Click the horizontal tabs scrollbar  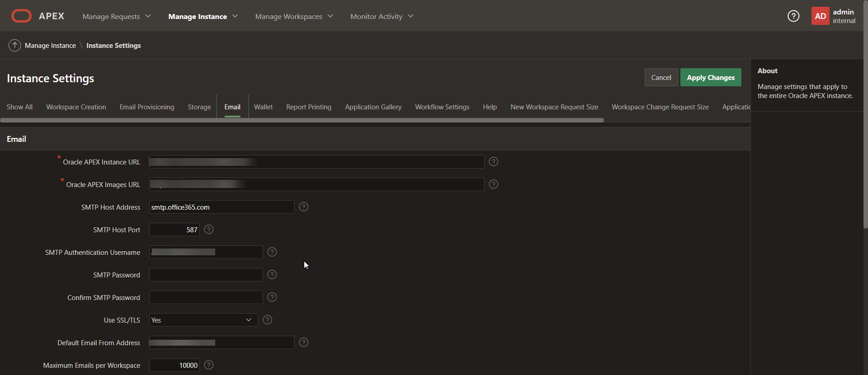point(302,120)
